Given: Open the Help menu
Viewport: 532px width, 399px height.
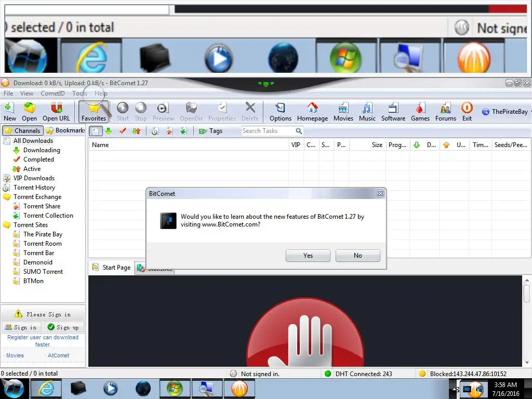Looking at the screenshot, I should 101,94.
